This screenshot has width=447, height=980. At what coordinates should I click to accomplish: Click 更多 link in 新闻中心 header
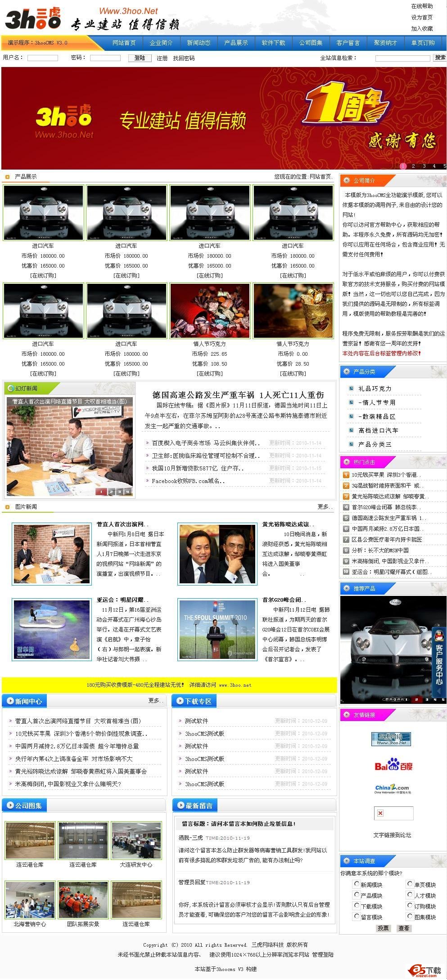click(x=155, y=700)
